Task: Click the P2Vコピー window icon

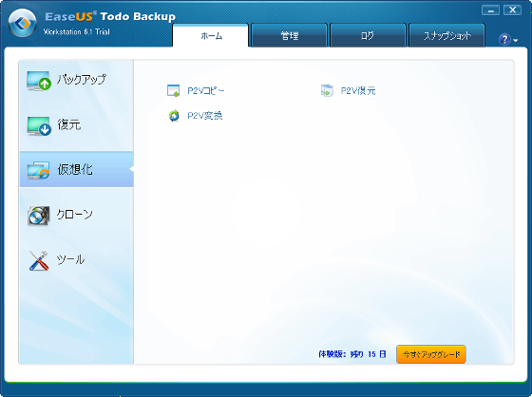Action: pos(173,90)
